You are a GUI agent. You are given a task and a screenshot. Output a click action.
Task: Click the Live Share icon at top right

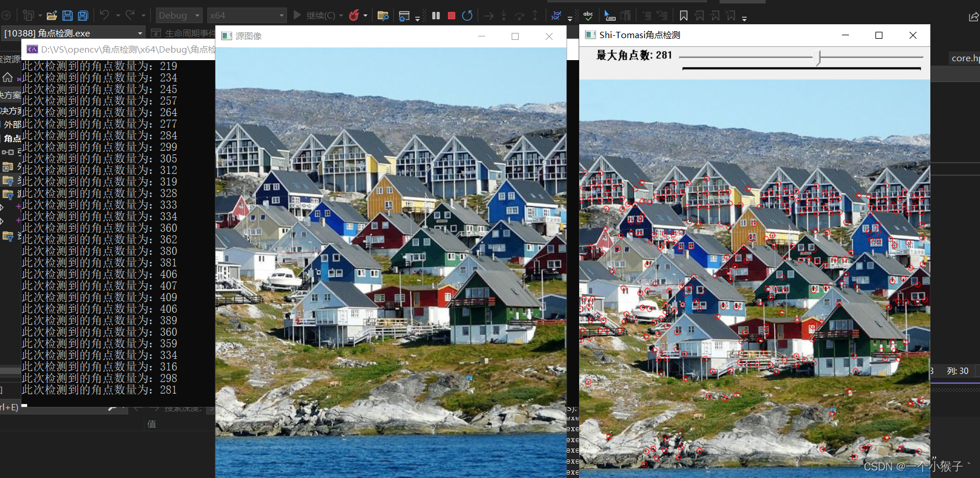click(x=973, y=17)
